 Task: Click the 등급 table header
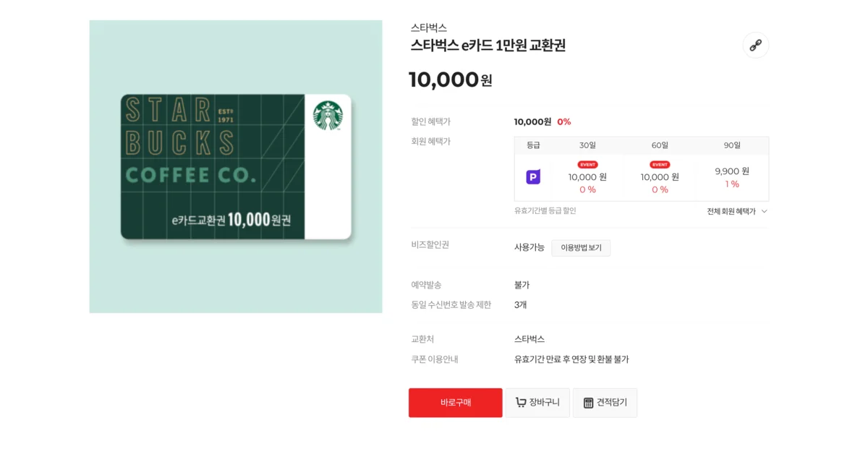coord(533,145)
